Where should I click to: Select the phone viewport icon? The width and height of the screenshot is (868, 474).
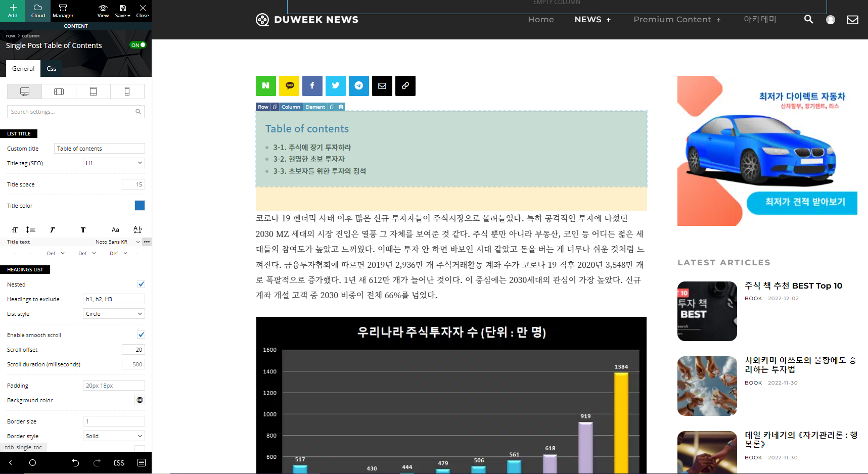pyautogui.click(x=127, y=91)
